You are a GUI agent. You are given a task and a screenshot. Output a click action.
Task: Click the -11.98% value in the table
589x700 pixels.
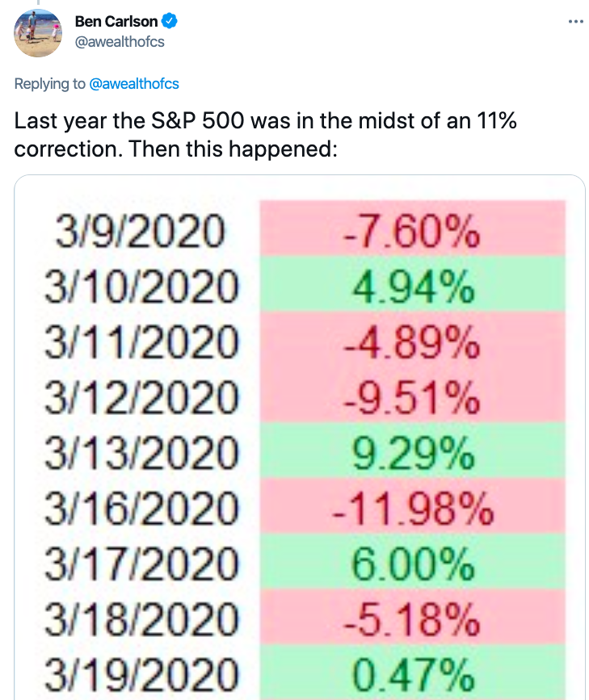[412, 509]
